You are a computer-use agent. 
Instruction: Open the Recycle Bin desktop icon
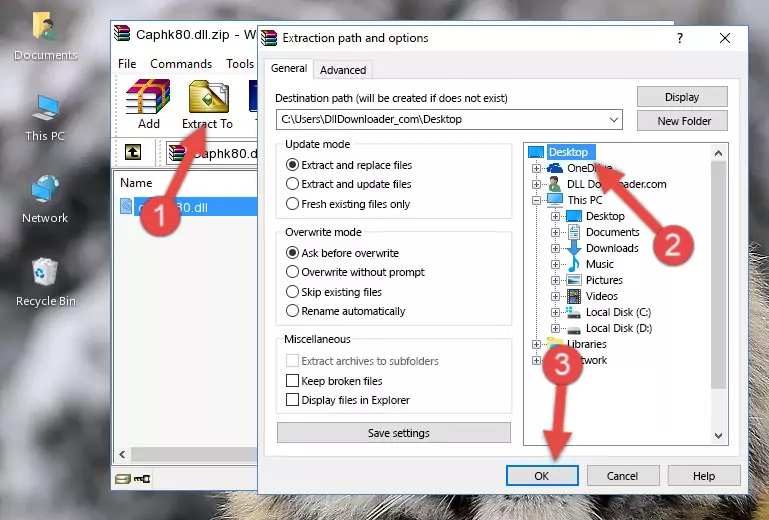pos(45,271)
